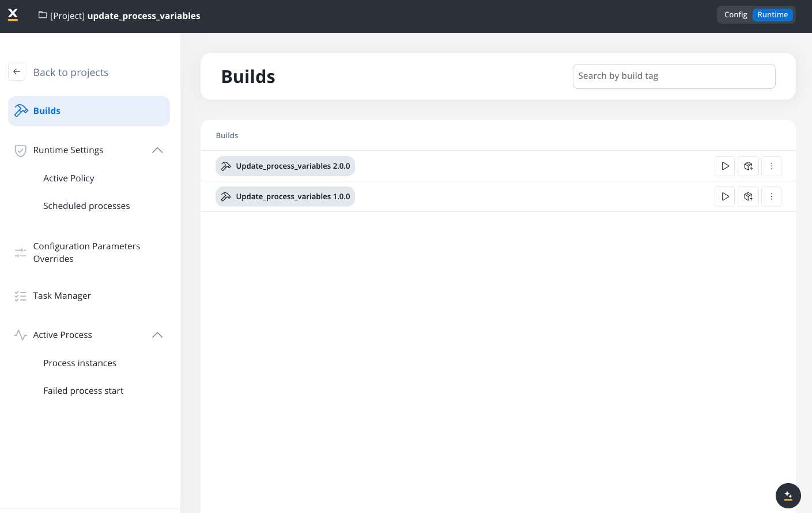The width and height of the screenshot is (812, 513).
Task: Click the X logo in the top bar
Action: 13,15
